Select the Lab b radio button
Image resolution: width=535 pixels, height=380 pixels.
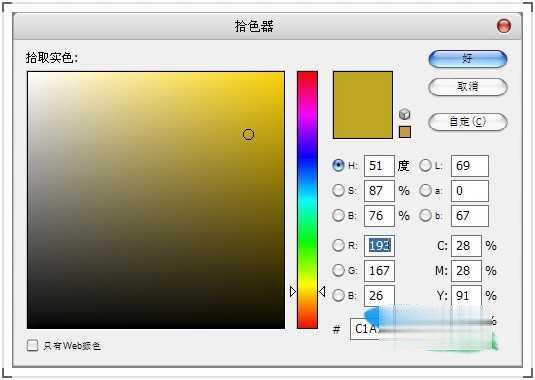coord(425,215)
